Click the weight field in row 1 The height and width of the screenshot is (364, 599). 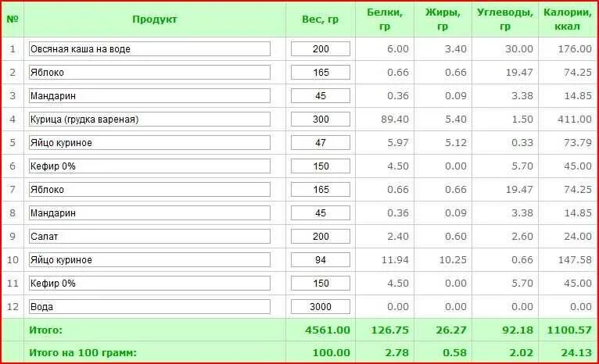pos(321,49)
